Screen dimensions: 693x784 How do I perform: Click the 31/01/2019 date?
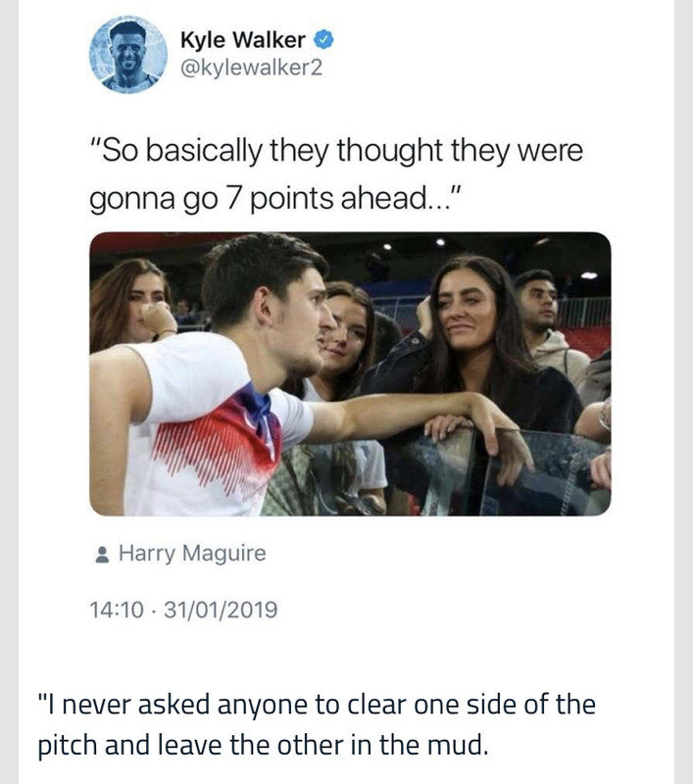click(x=221, y=611)
